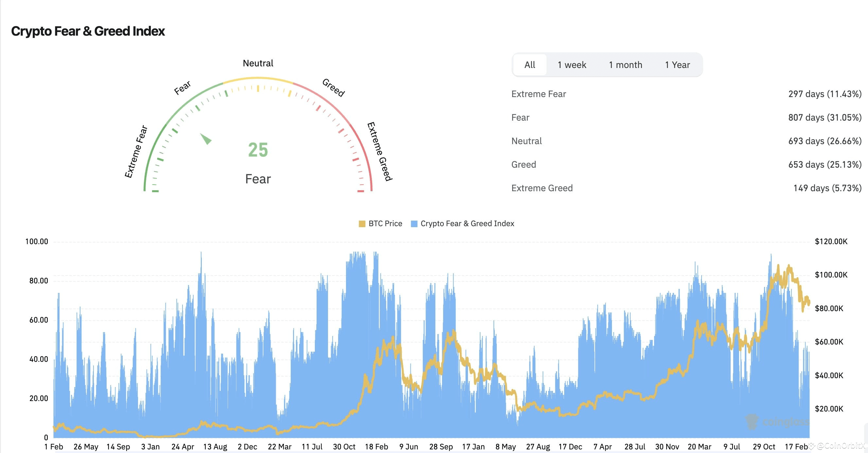Click the 20 Mar date axis label
Image resolution: width=868 pixels, height=453 pixels.
[700, 447]
